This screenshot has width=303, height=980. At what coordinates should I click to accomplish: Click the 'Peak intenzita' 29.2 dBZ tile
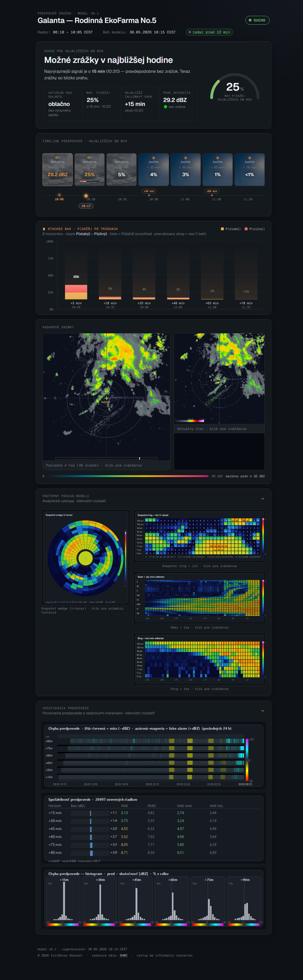[178, 104]
